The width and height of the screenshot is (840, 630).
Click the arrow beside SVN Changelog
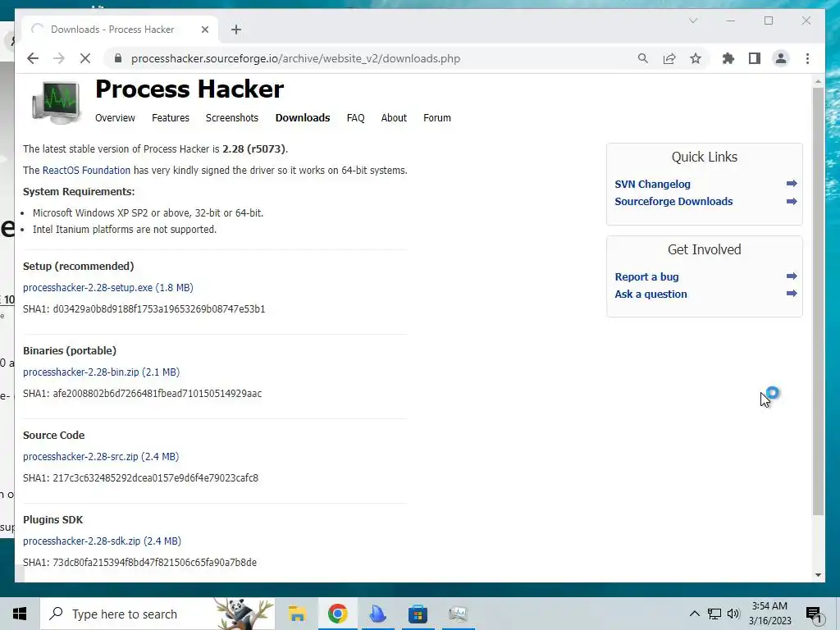pos(792,183)
